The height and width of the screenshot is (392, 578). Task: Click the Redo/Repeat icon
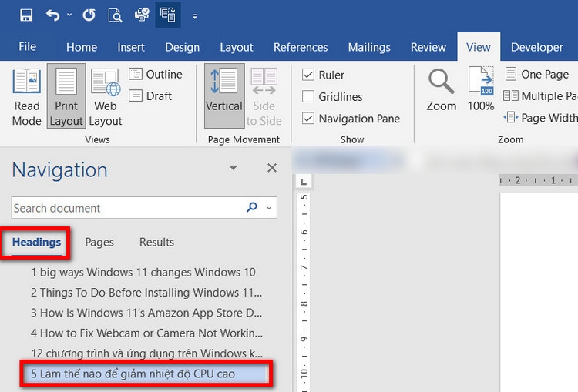(89, 15)
